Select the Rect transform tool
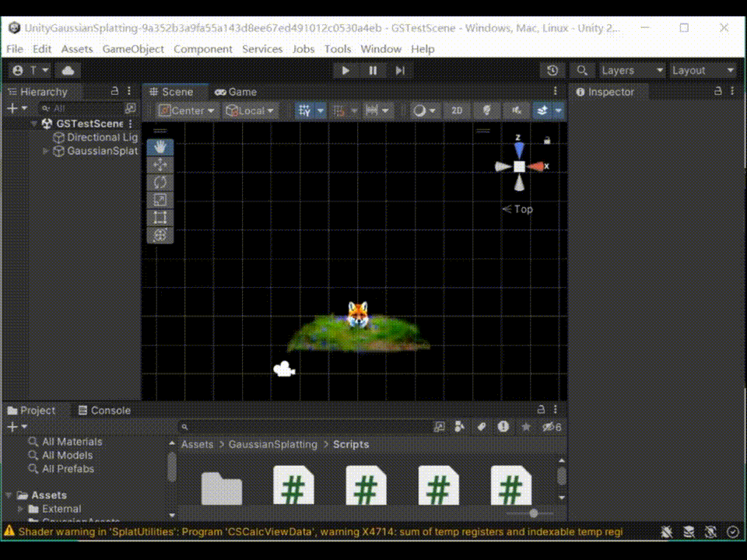The image size is (747, 560). [160, 218]
